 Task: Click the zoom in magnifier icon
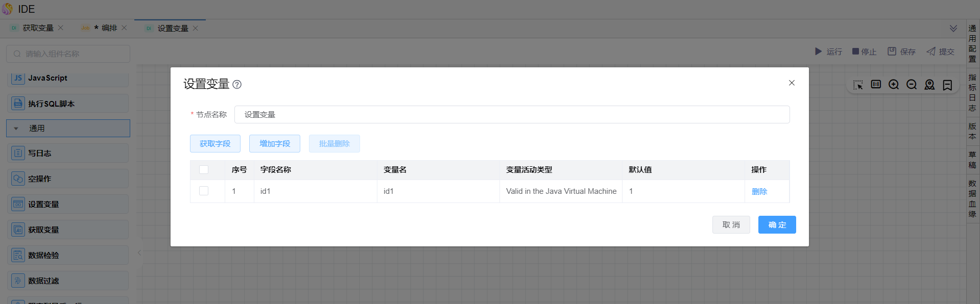[894, 85]
